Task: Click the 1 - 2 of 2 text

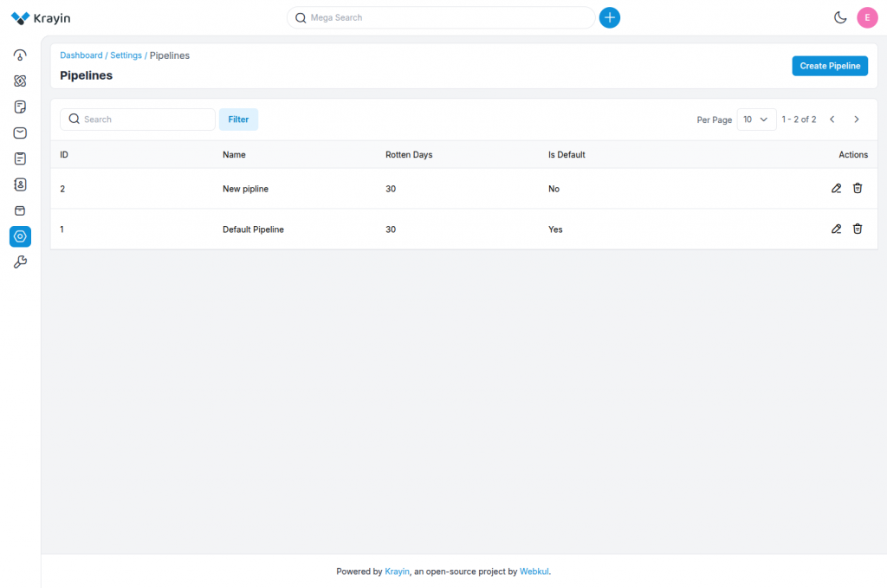Action: (799, 120)
